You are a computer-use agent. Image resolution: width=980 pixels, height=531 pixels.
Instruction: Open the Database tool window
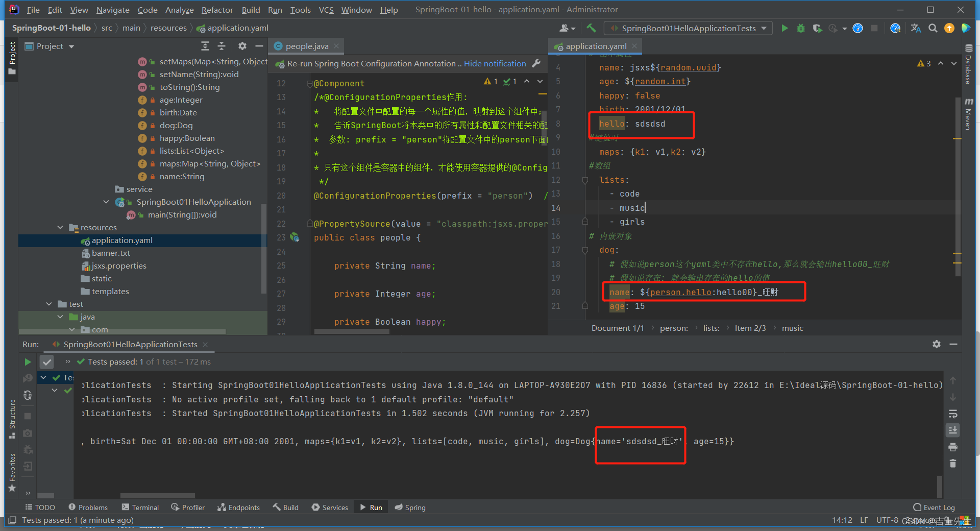(x=968, y=64)
